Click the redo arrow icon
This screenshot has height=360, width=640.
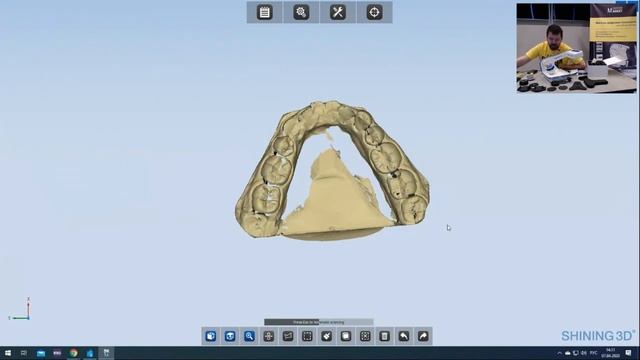423,336
